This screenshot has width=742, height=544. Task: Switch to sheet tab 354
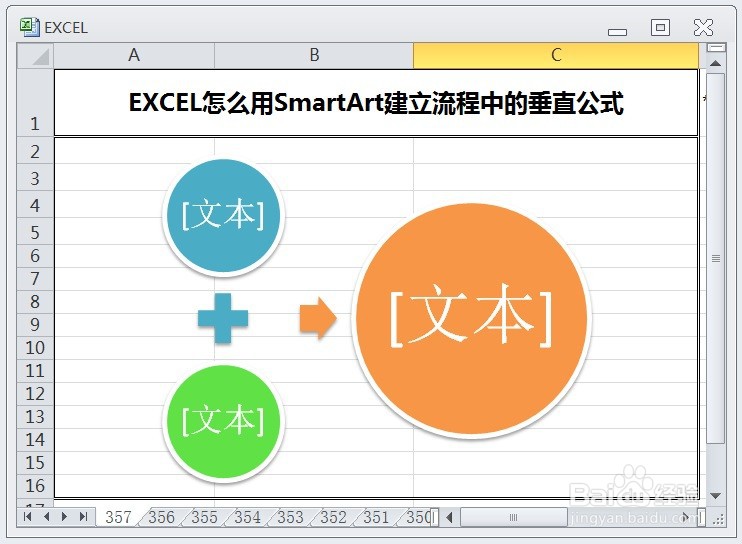(x=247, y=517)
